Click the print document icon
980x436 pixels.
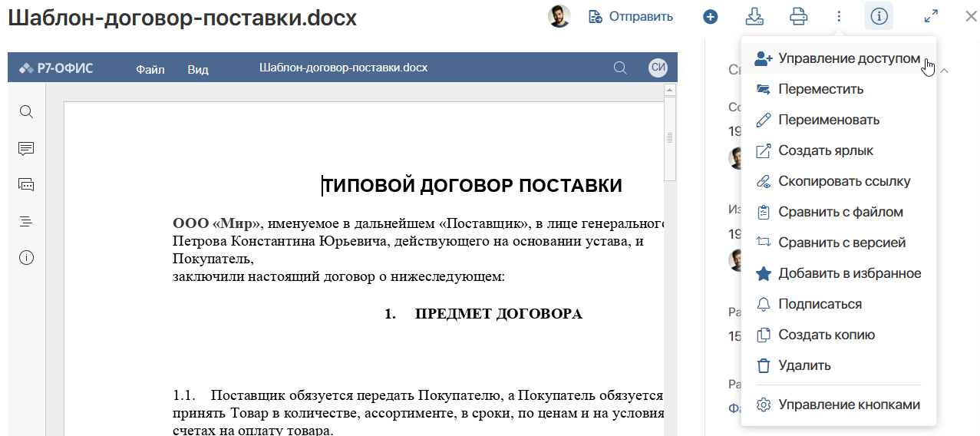[799, 16]
